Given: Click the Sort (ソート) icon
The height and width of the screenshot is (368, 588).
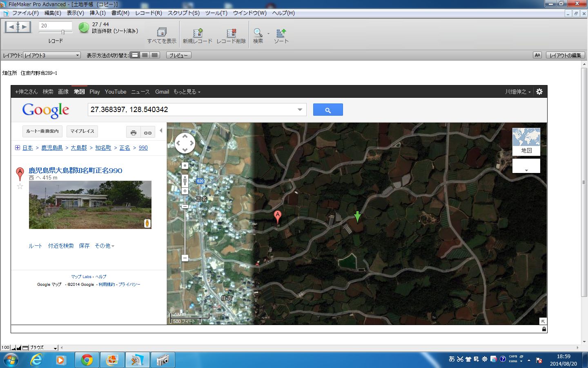Looking at the screenshot, I should coord(281,32).
